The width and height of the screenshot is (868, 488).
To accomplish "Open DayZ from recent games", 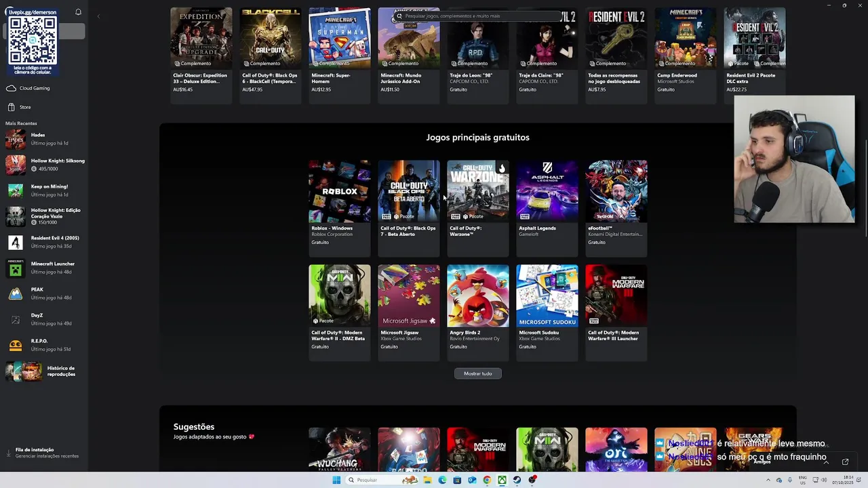I will pyautogui.click(x=45, y=319).
